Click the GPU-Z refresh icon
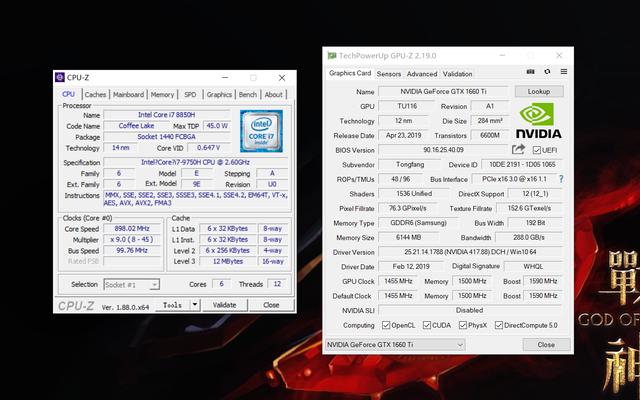 click(547, 71)
